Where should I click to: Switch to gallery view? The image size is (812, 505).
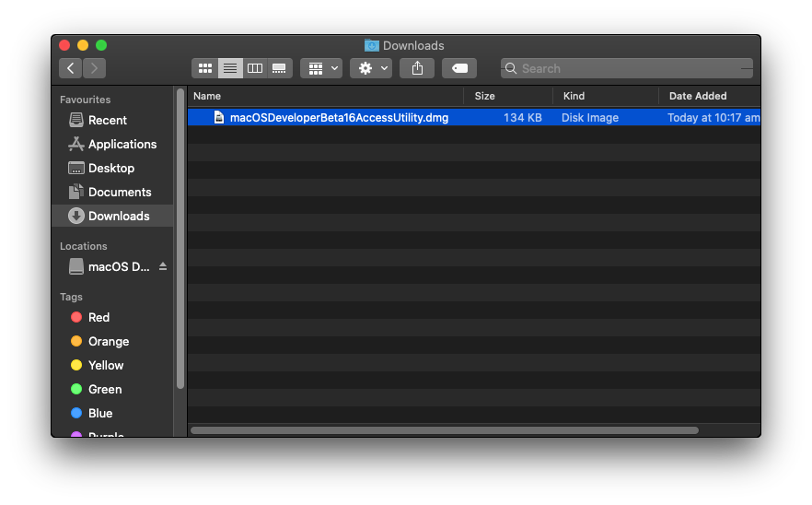coord(280,68)
